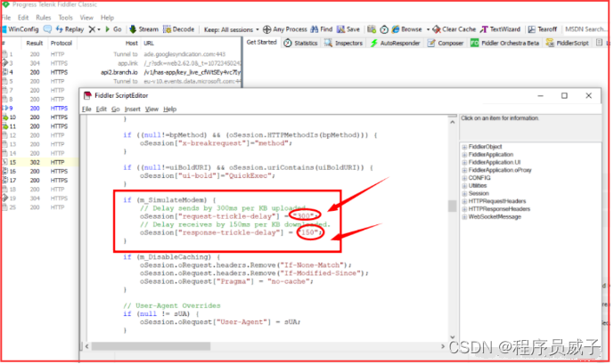Expand Session tree node
Viewport: 614px width, 364px height.
(464, 194)
